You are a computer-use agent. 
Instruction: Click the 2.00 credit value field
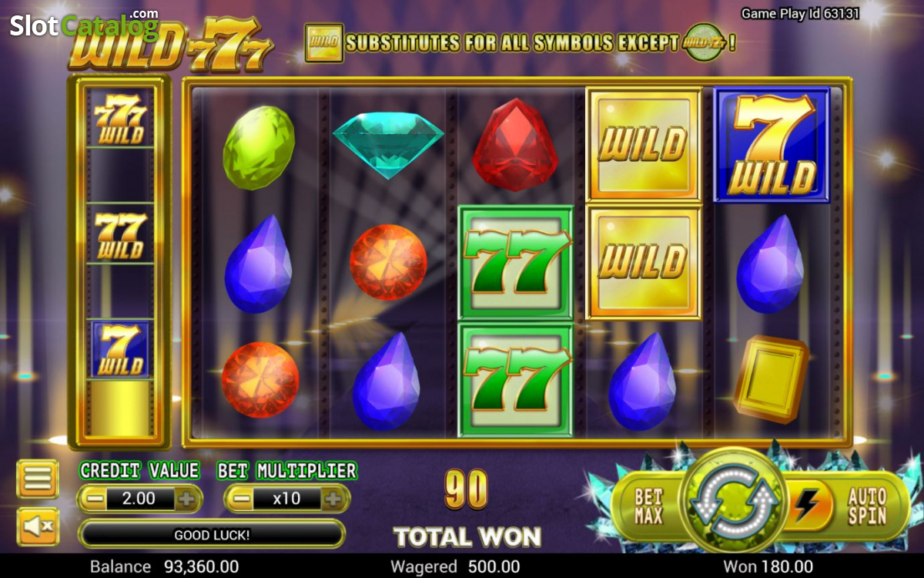pos(139,499)
